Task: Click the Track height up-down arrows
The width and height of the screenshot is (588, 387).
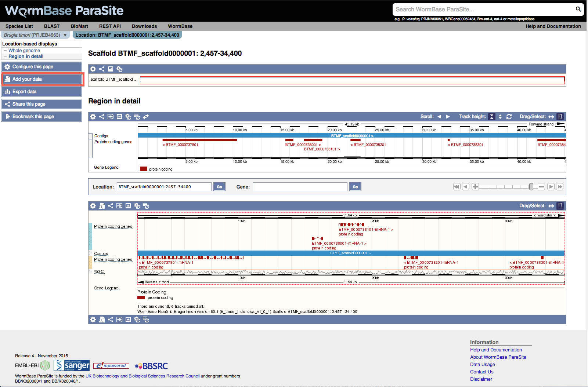Action: [500, 117]
